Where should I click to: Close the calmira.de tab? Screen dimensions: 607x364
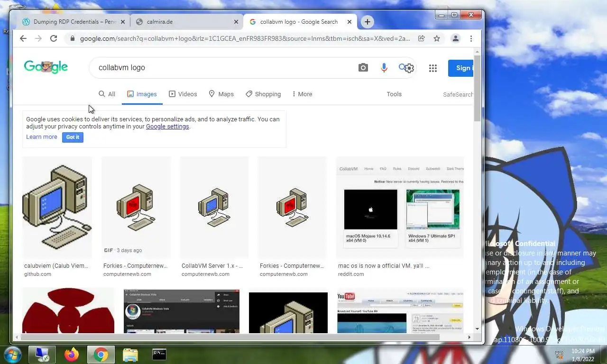click(x=236, y=22)
